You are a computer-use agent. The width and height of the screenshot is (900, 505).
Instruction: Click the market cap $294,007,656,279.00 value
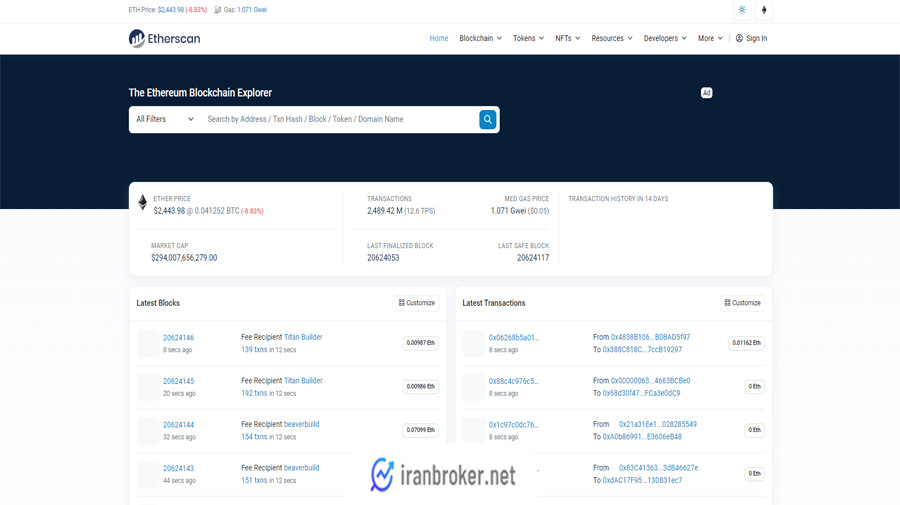click(184, 258)
